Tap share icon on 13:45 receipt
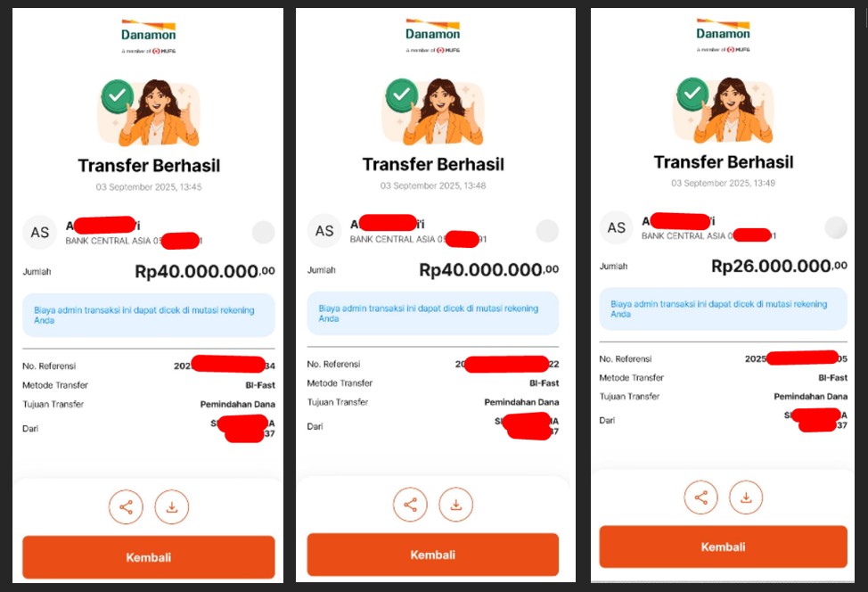The width and height of the screenshot is (868, 592). pyautogui.click(x=127, y=506)
